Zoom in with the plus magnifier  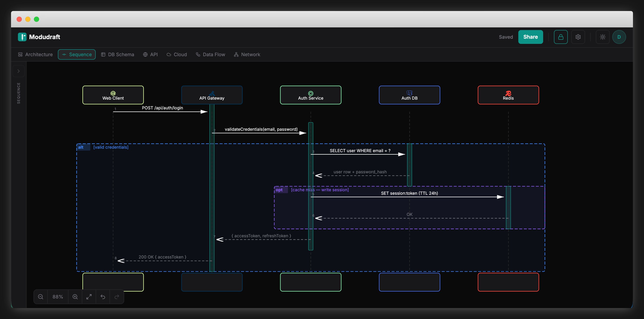pos(75,297)
